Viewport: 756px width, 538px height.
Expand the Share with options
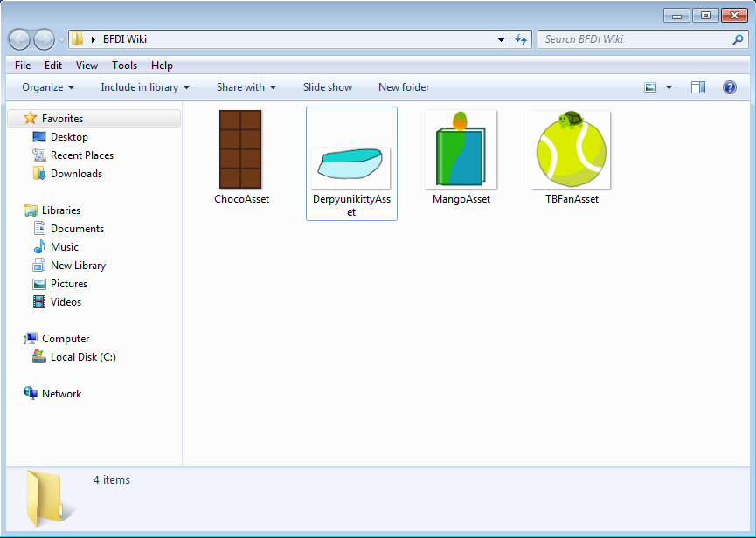coord(246,87)
